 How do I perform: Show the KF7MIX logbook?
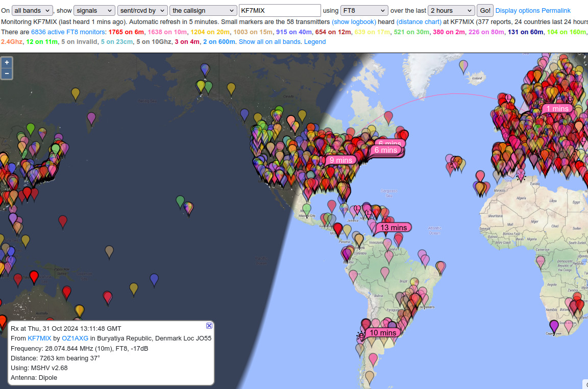(x=354, y=21)
